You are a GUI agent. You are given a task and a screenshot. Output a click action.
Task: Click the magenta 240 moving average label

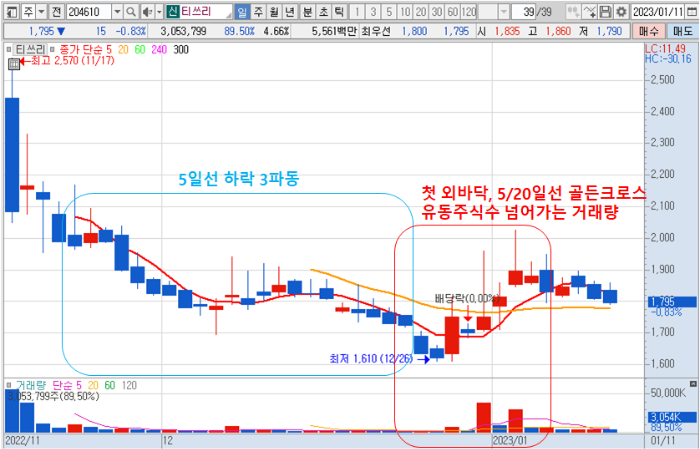coord(159,50)
